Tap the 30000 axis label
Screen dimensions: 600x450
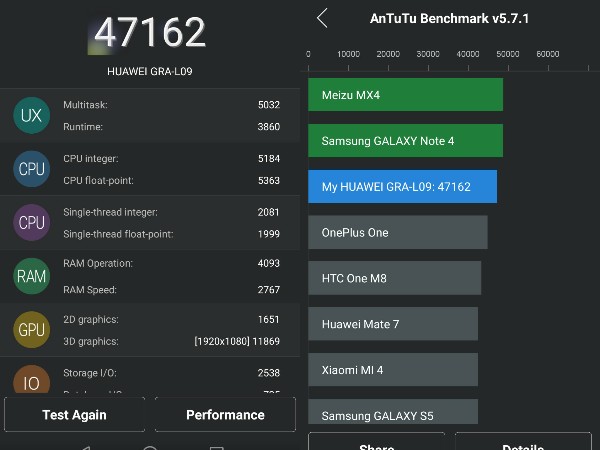pyautogui.click(x=428, y=54)
